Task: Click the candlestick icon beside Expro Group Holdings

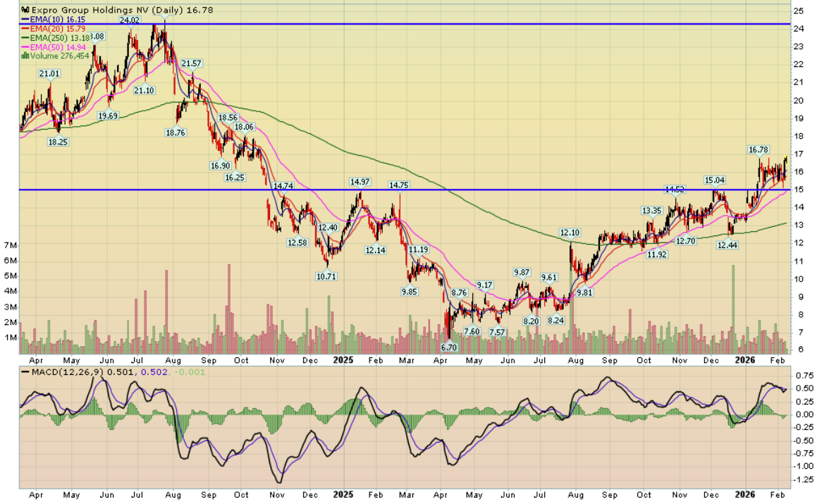Action: (x=25, y=11)
